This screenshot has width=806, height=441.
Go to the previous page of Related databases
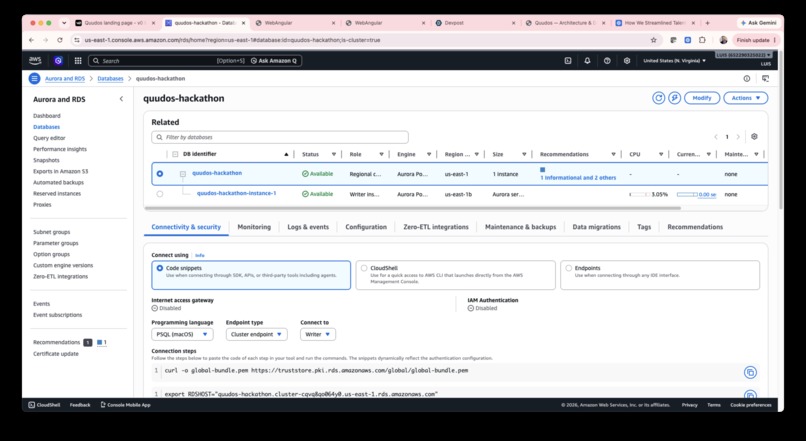[x=716, y=137]
